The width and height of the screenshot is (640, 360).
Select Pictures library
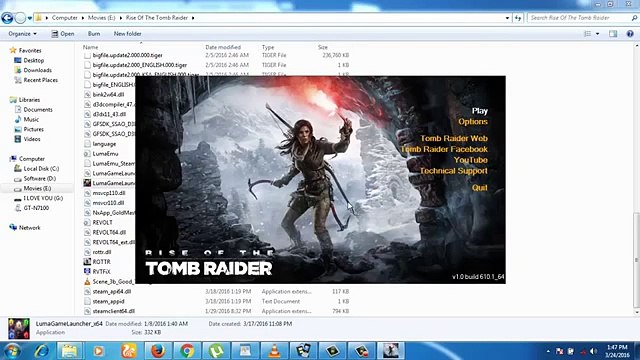pos(33,129)
